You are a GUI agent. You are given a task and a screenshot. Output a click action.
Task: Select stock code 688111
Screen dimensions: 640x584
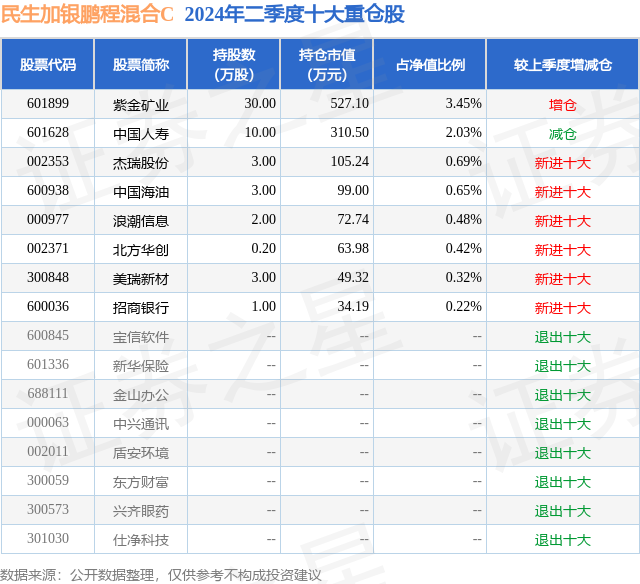point(48,393)
